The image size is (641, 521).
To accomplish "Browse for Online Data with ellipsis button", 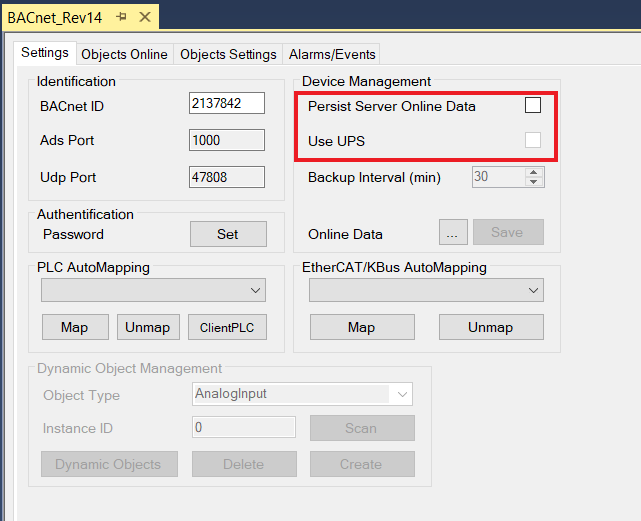I will tap(453, 232).
